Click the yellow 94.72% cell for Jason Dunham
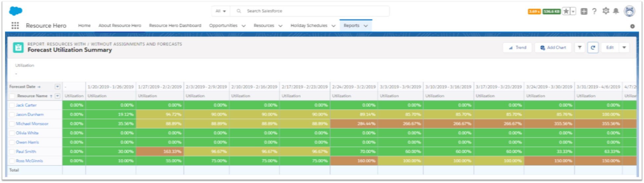The image size is (644, 183). point(160,114)
